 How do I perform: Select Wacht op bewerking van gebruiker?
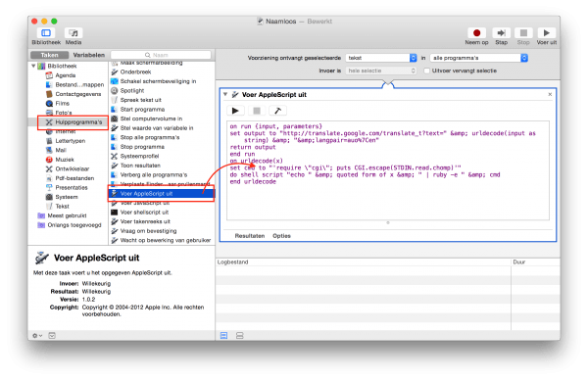point(161,241)
